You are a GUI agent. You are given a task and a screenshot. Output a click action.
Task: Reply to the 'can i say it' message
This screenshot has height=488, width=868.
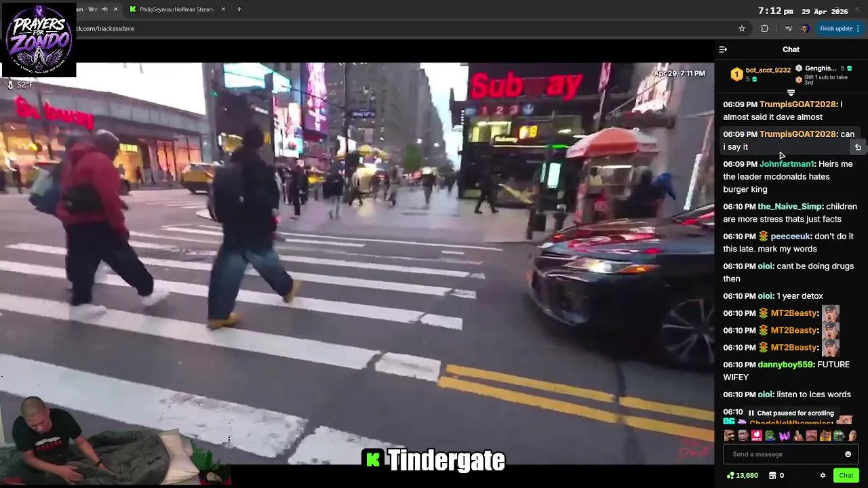tap(858, 147)
